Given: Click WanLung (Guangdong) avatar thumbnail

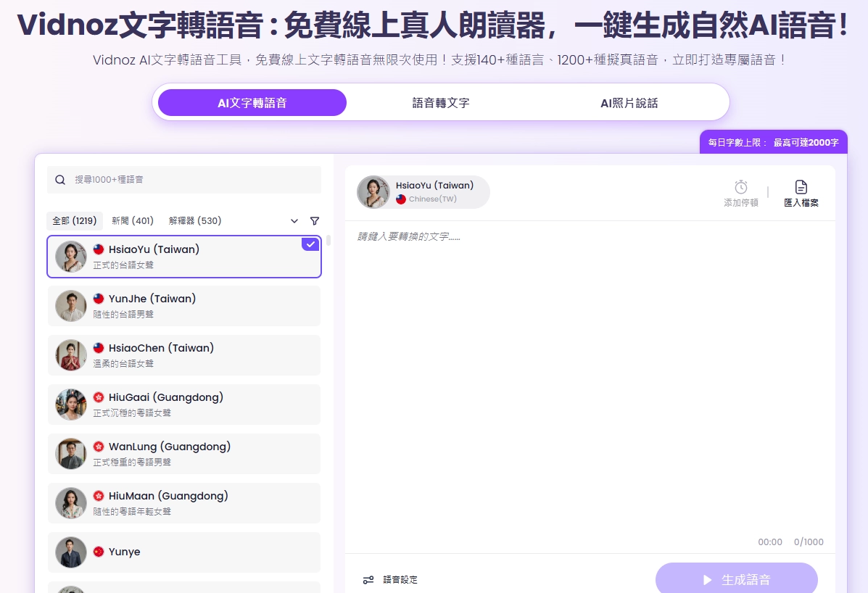Looking at the screenshot, I should pos(71,454).
